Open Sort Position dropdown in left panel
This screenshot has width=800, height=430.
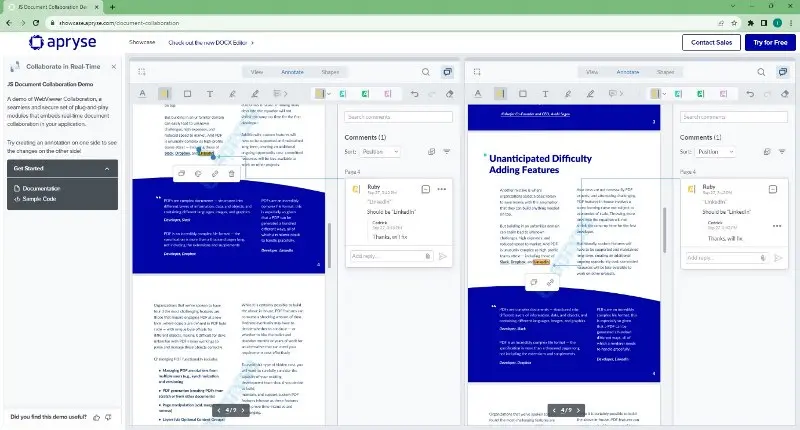(380, 151)
